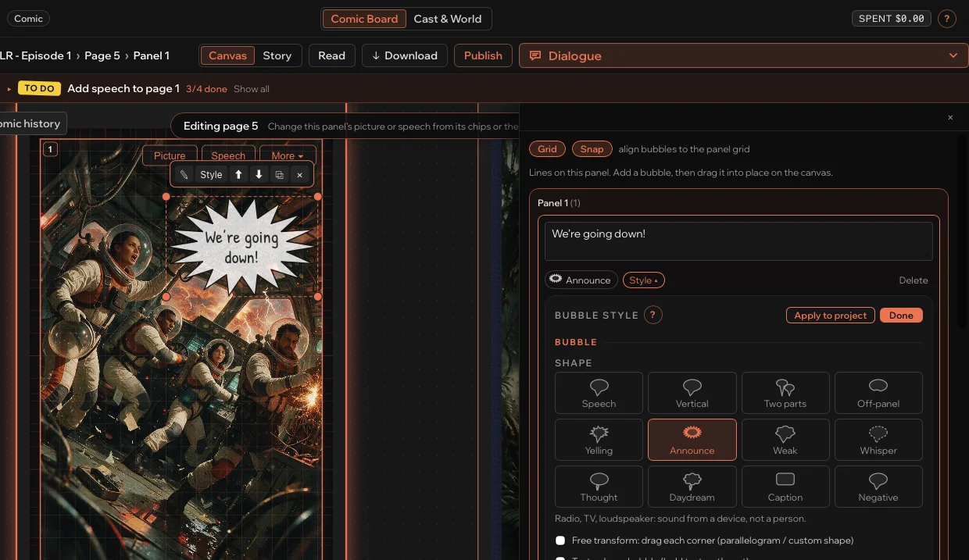The width and height of the screenshot is (969, 560).
Task: Open the Picture chip on panel
Action: [x=170, y=155]
